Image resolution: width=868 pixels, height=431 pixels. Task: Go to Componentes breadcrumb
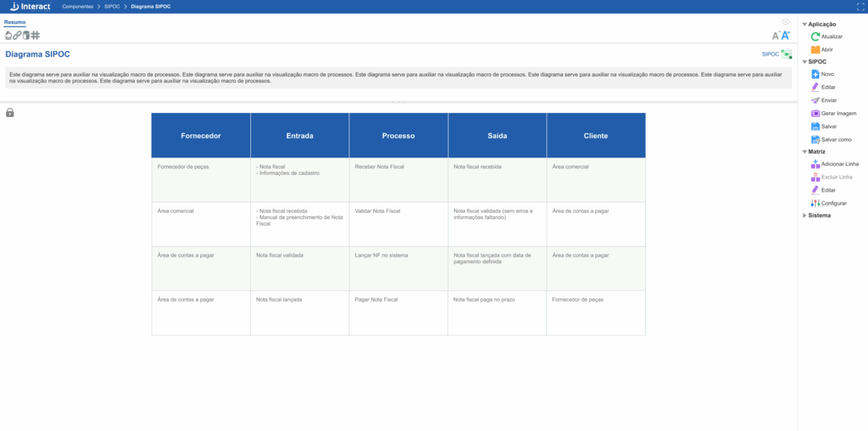coord(77,6)
